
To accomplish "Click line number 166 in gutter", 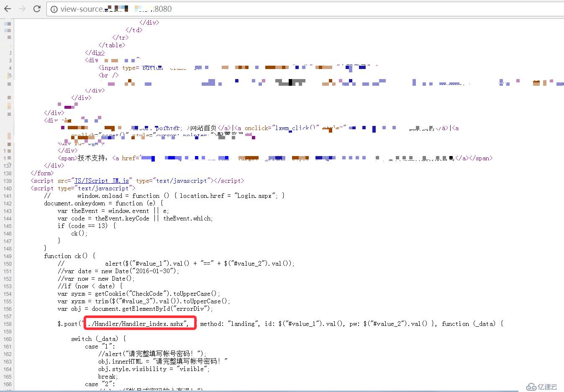I will (8, 384).
